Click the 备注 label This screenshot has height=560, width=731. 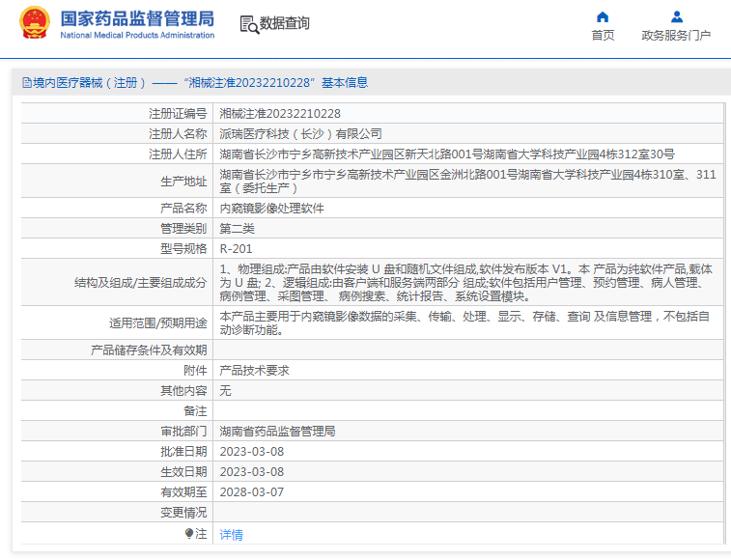coord(195,410)
